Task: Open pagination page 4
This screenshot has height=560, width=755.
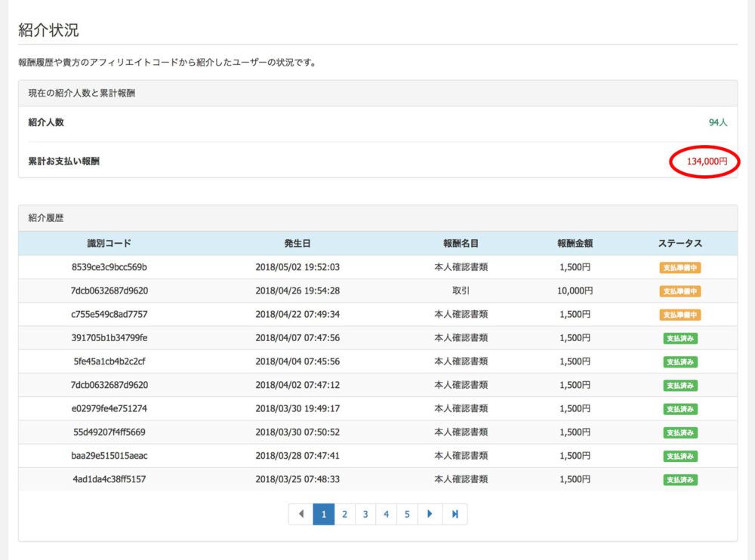Action: point(386,514)
